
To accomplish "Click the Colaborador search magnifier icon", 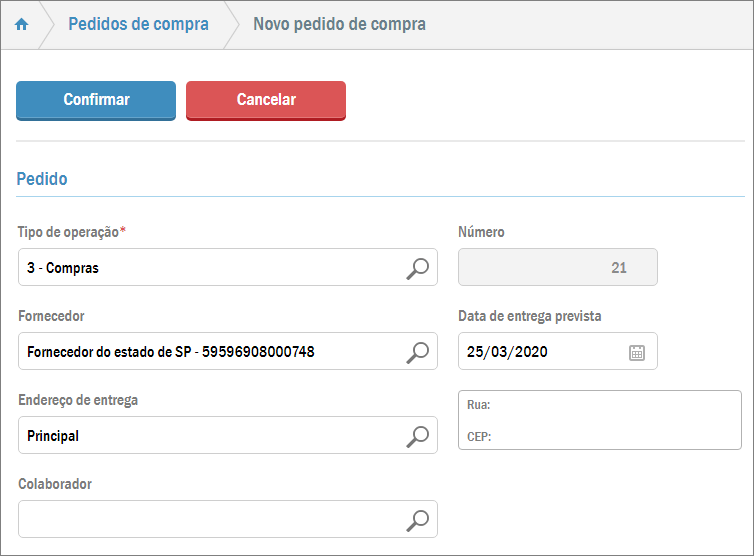I will [418, 520].
